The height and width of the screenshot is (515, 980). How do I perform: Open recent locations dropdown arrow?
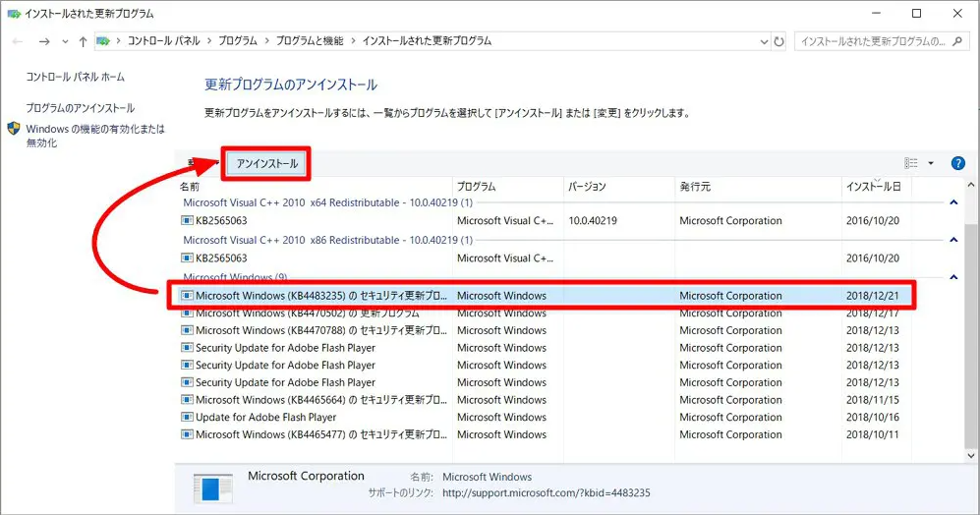65,42
